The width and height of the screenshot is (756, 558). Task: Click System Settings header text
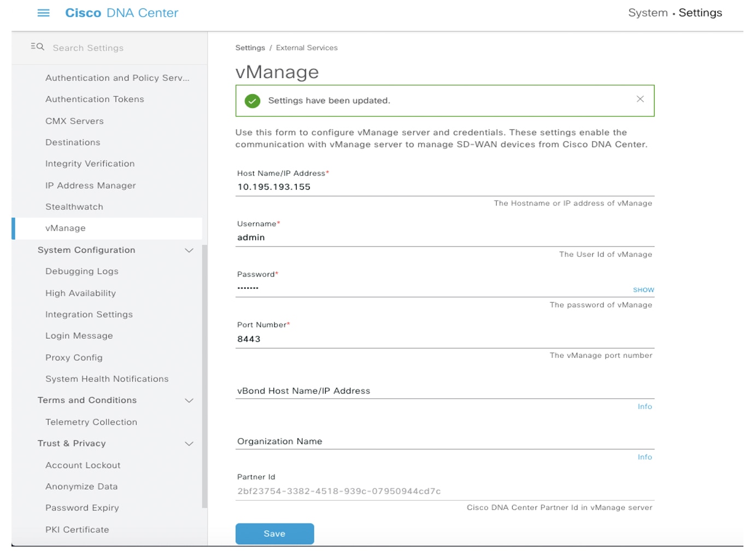coord(675,13)
